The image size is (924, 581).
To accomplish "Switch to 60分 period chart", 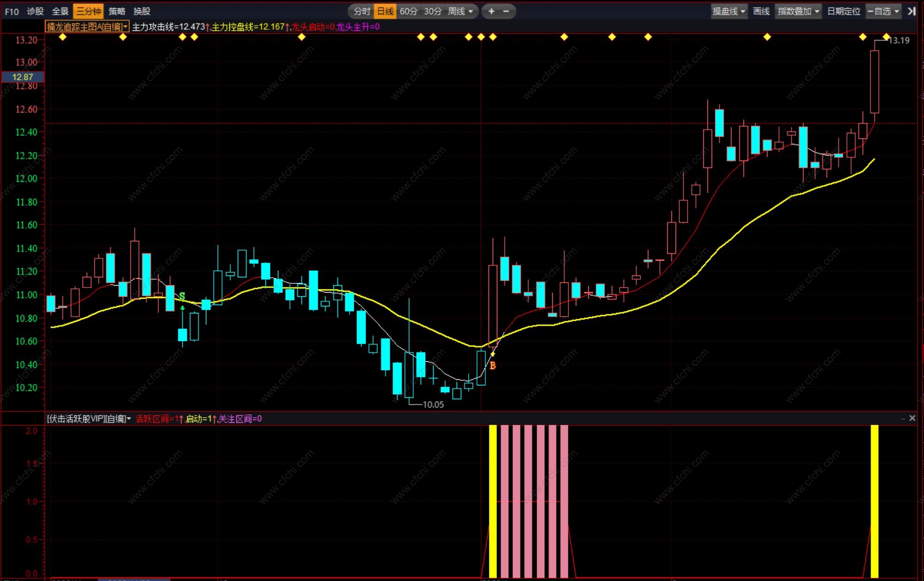I will (x=409, y=12).
